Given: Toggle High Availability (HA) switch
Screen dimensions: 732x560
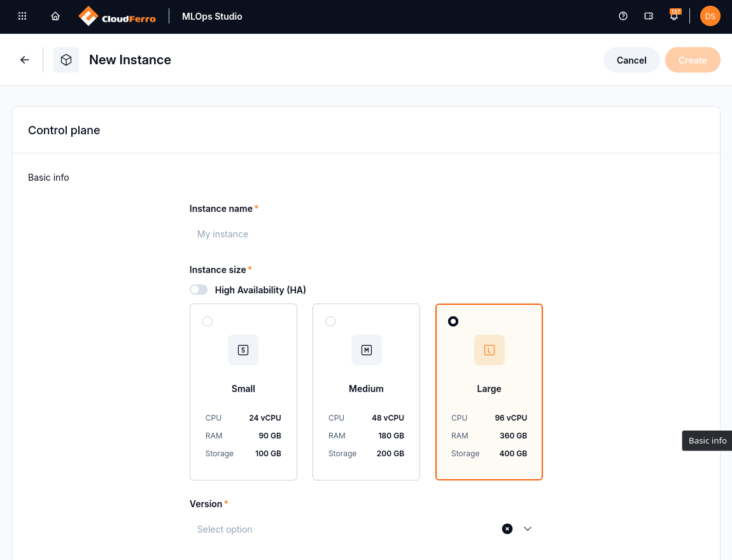Looking at the screenshot, I should point(199,290).
